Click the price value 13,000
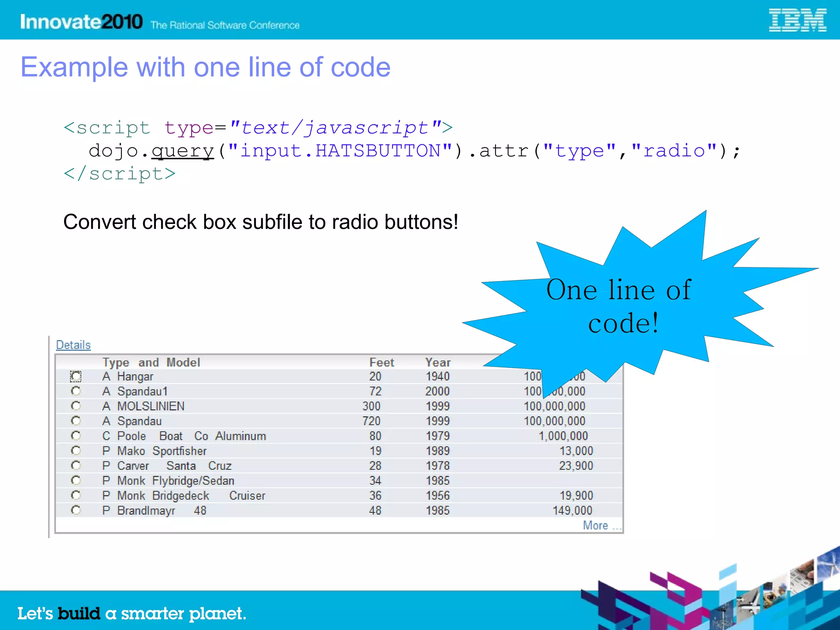The image size is (840, 630). (576, 451)
